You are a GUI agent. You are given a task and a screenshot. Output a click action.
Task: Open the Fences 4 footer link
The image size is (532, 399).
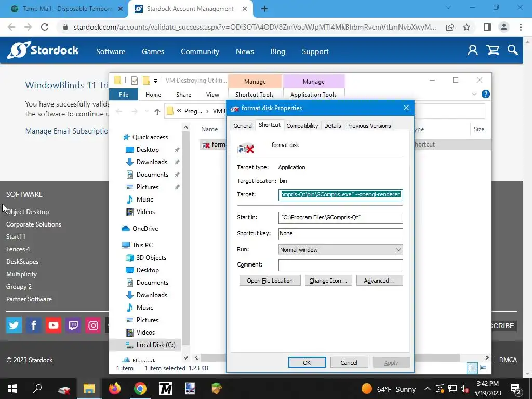(x=18, y=249)
